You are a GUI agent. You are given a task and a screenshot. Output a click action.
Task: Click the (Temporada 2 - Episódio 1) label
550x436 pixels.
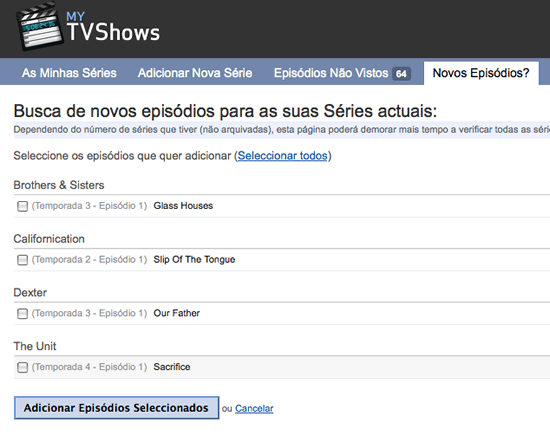click(x=89, y=260)
